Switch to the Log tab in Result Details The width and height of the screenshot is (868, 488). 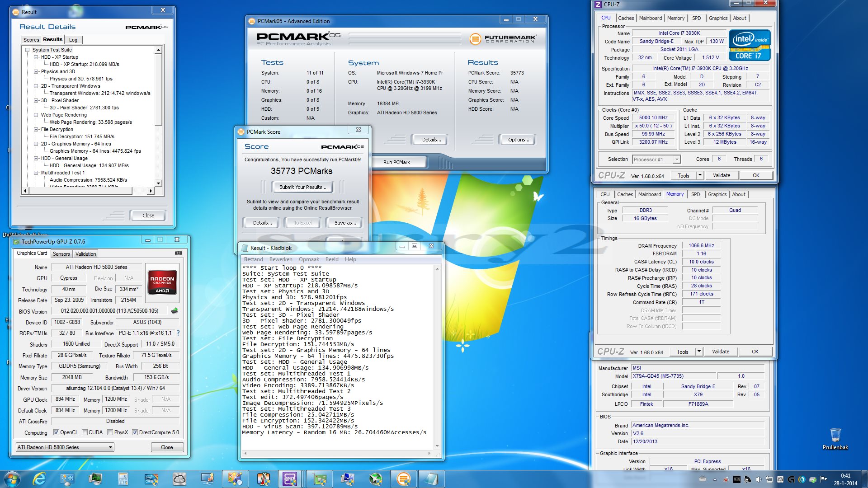pyautogui.click(x=73, y=40)
